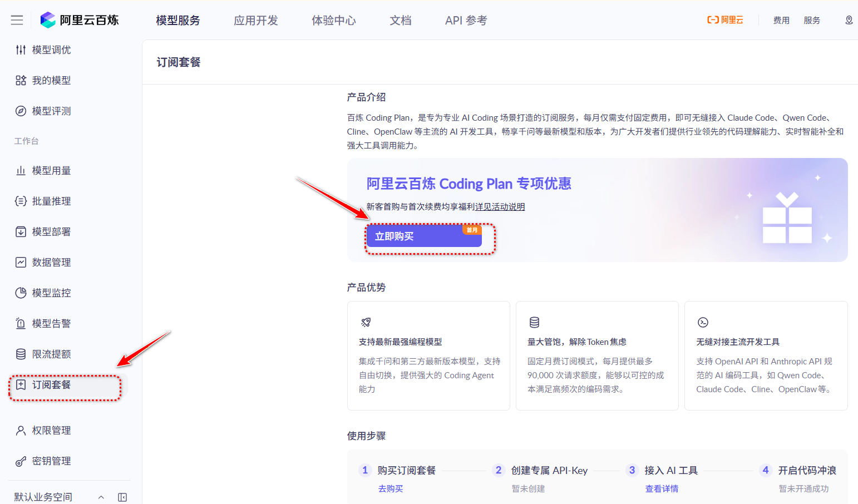
Task: Switch to the 体验中心 tab
Action: point(334,21)
